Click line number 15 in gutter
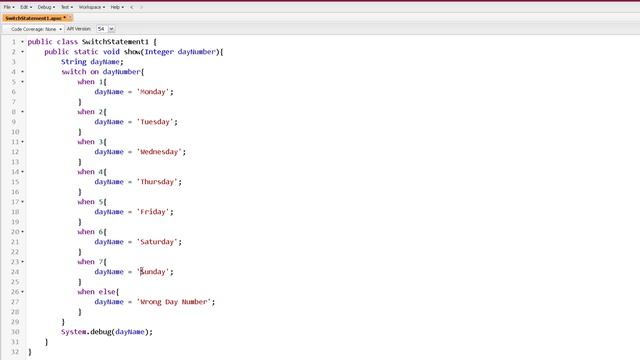This screenshot has height=360, width=640. click(15, 182)
